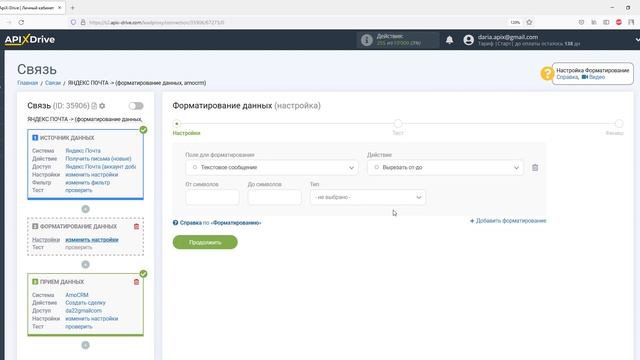Click the daria.apix@gmail.com account text

tap(508, 37)
